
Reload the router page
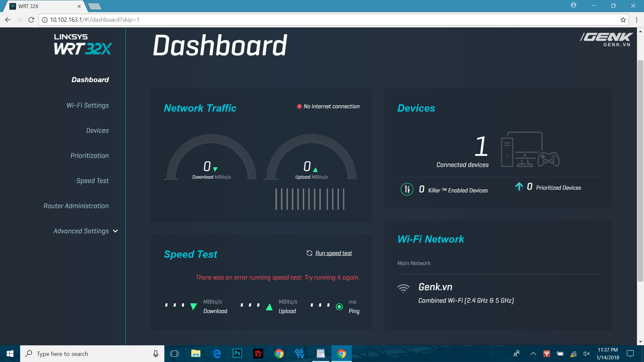tap(31, 20)
